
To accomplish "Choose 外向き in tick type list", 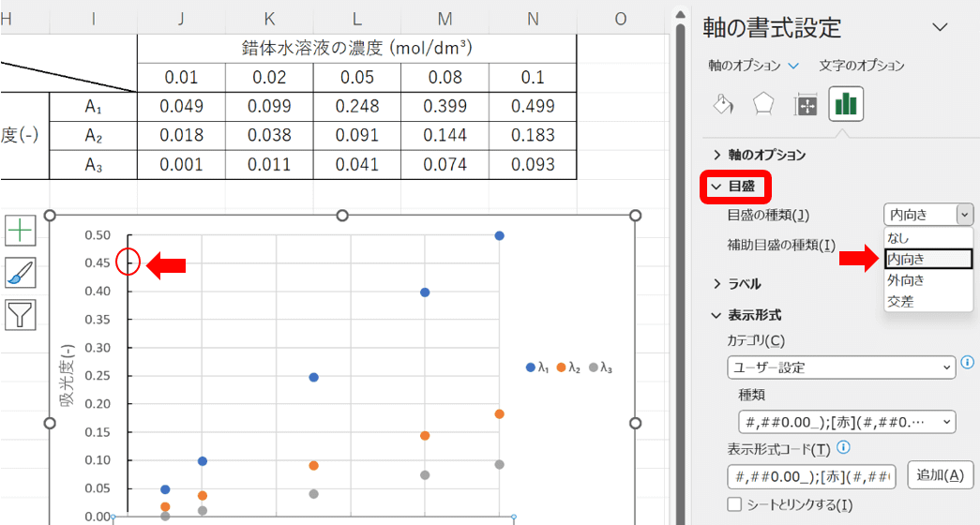I will pos(928,280).
